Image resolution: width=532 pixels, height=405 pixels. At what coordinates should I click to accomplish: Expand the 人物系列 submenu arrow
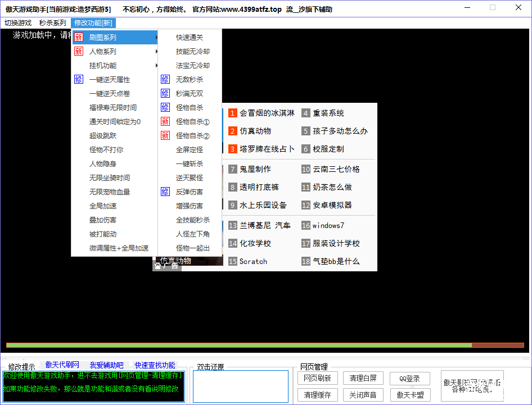tap(156, 52)
